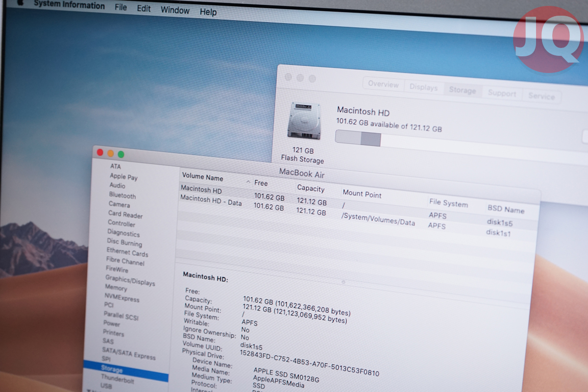Select ATA in the sidebar
Image resolution: width=588 pixels, height=392 pixels.
click(x=116, y=167)
